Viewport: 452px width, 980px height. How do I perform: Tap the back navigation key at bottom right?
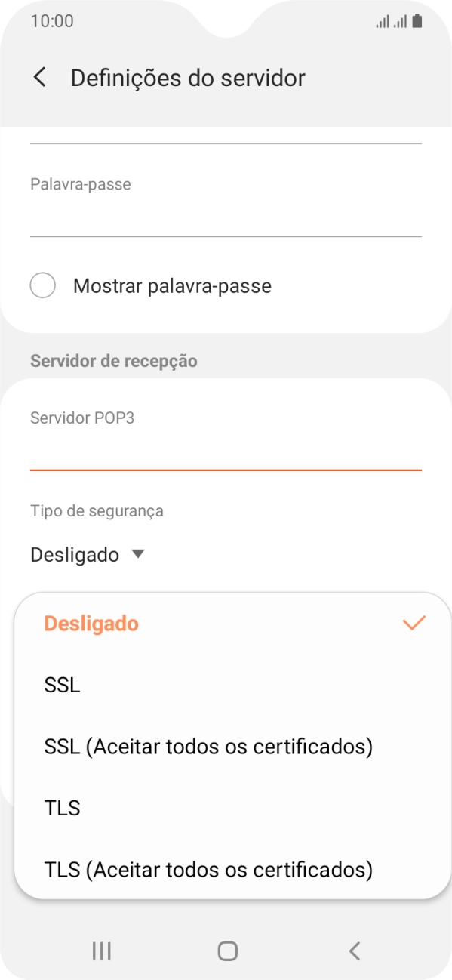click(x=353, y=951)
